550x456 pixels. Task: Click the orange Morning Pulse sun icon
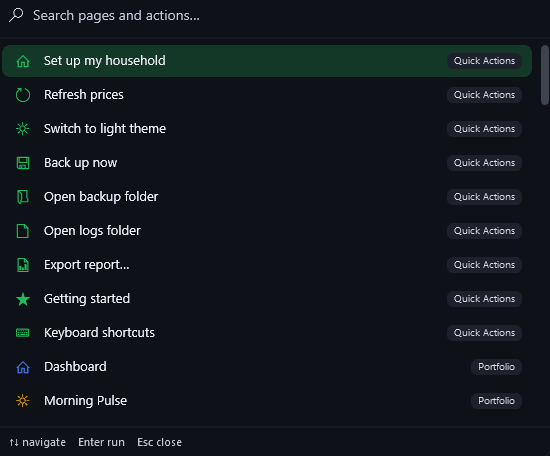[23, 401]
